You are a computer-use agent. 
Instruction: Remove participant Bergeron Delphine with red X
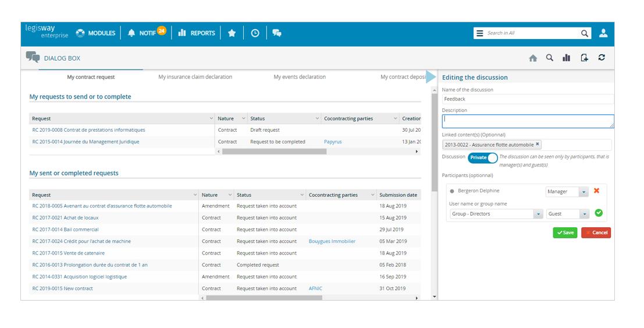pyautogui.click(x=596, y=191)
